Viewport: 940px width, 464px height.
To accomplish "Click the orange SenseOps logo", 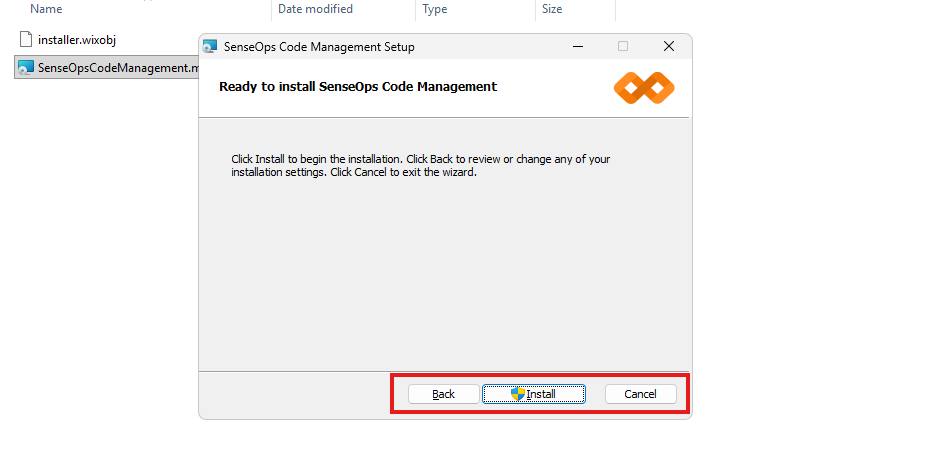I will click(644, 88).
